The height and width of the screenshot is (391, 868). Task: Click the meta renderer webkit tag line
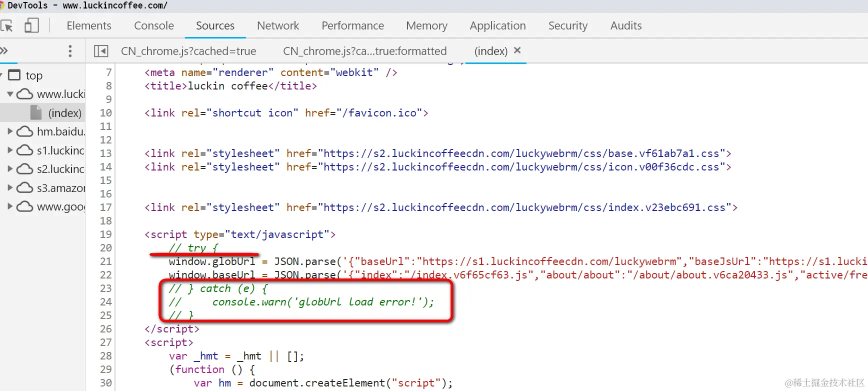coord(270,72)
